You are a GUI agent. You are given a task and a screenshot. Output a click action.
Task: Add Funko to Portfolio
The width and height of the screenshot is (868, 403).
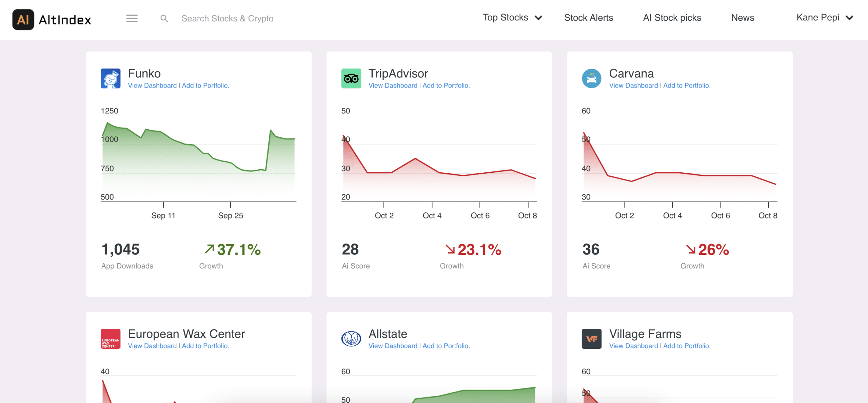(x=205, y=85)
